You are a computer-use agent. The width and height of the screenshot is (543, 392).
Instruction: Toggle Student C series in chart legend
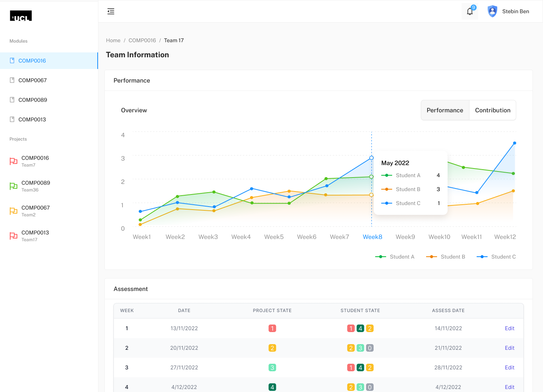pos(496,257)
